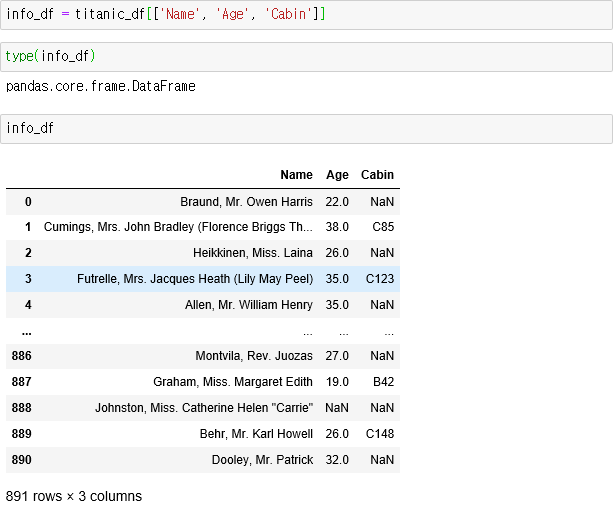Select Heikkinen, Miss. Laina name cell
Screen dimensions: 616x510
pos(253,253)
